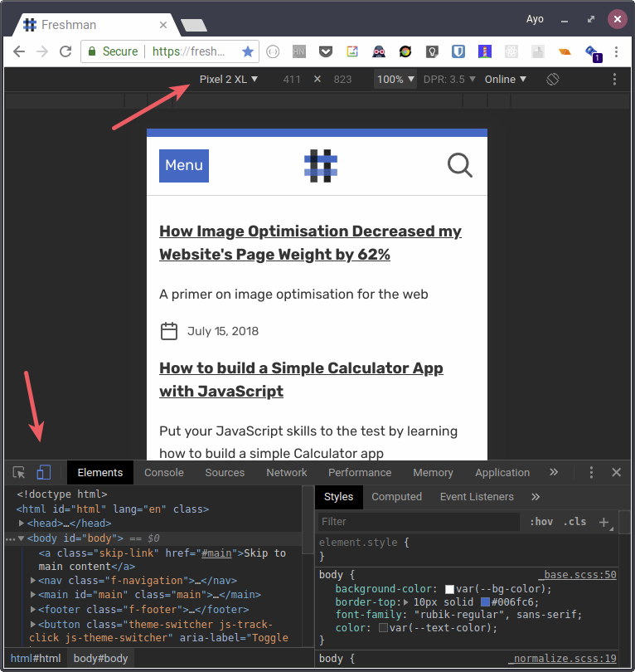Toggle the device toolbar icon
This screenshot has height=672, width=635.
click(44, 473)
